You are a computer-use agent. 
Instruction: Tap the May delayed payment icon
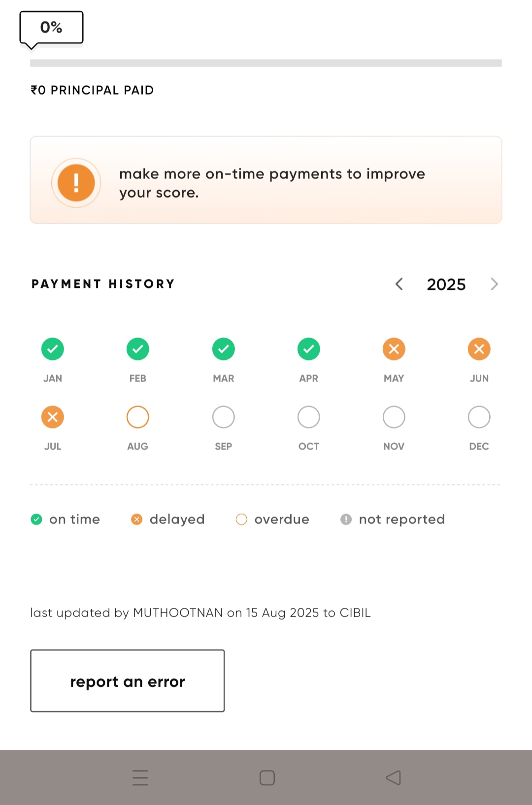[x=394, y=349]
